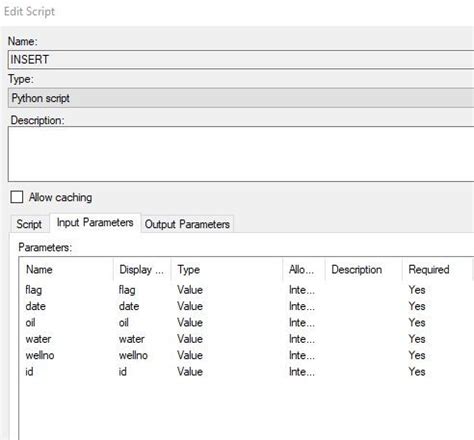Click the display name 'water' cell
This screenshot has width=474, height=440.
click(132, 339)
